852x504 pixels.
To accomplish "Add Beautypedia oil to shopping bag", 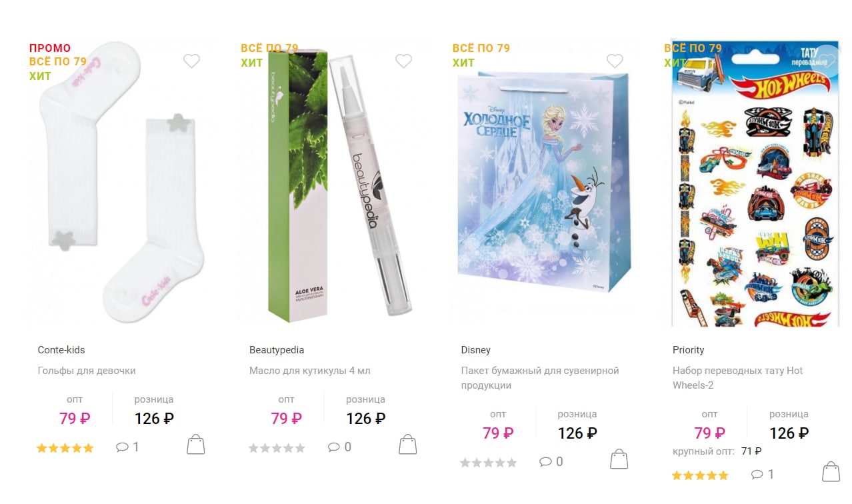I will pos(407,445).
